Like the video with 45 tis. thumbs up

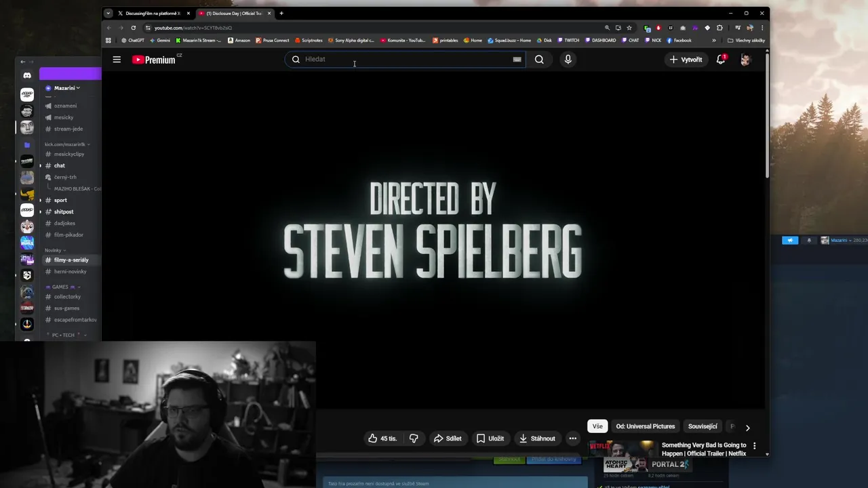(x=382, y=439)
